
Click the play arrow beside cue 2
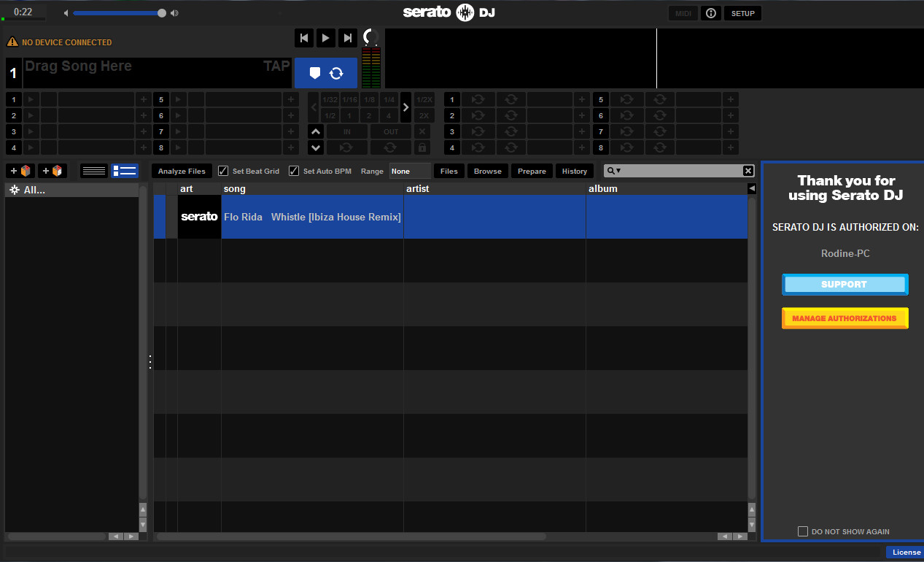pyautogui.click(x=31, y=115)
